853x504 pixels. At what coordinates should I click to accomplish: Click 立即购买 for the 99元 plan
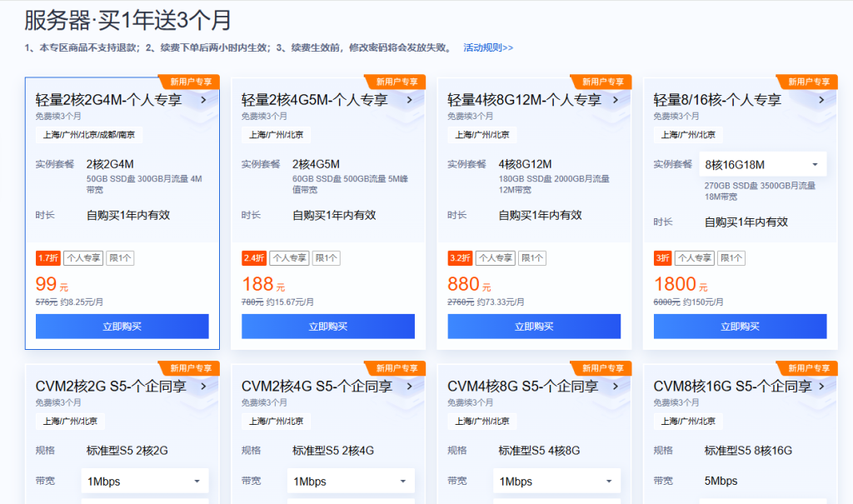[x=122, y=327]
